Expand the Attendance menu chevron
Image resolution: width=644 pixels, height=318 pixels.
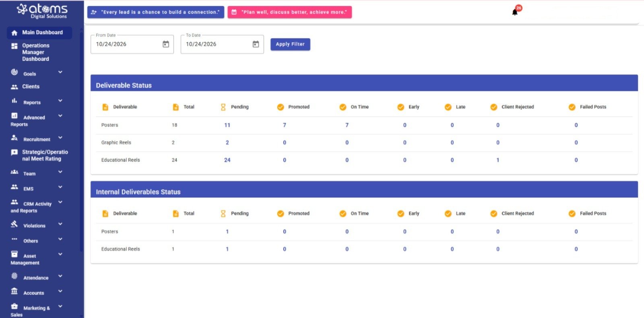(60, 276)
